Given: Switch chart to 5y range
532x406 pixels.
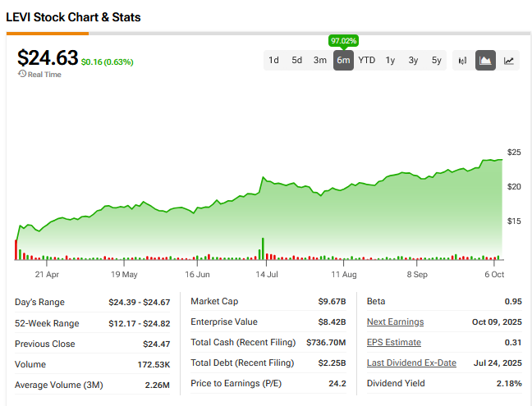Looking at the screenshot, I should (x=437, y=60).
